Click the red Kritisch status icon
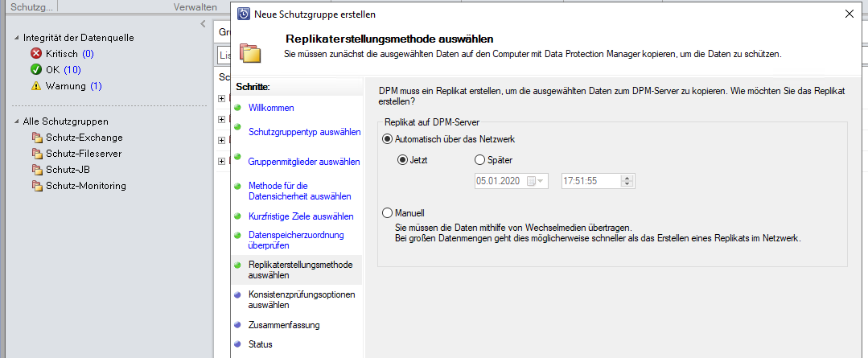The height and width of the screenshot is (358, 868). coord(36,54)
